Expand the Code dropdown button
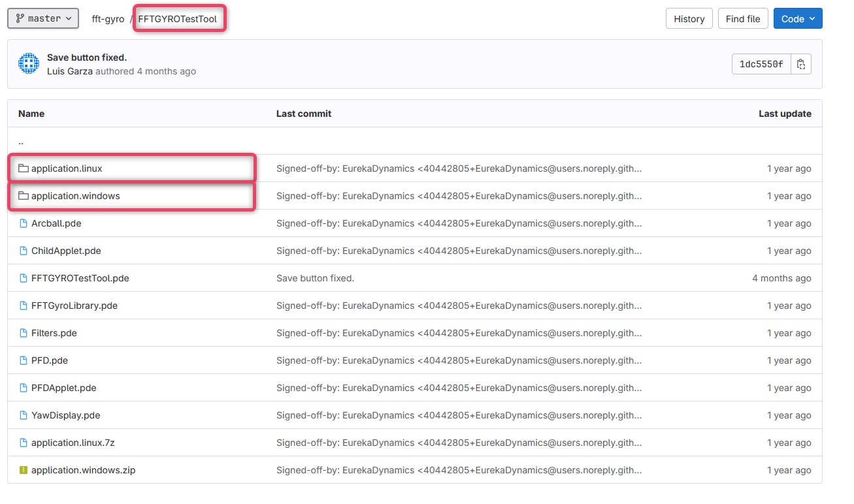 coord(797,19)
